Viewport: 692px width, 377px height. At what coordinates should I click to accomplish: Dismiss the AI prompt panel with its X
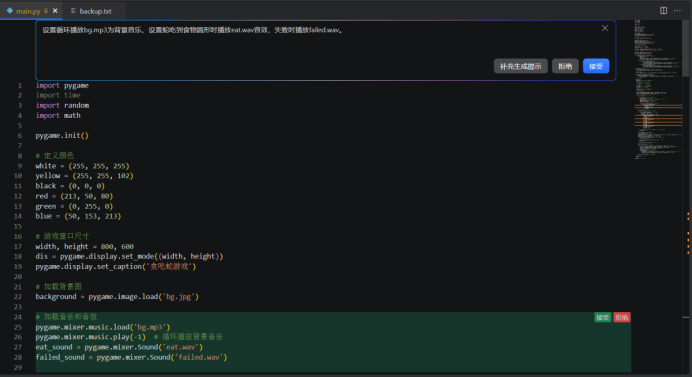pyautogui.click(x=605, y=28)
